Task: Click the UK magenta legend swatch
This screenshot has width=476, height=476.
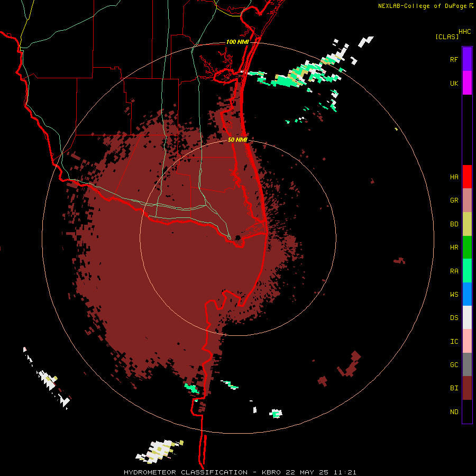Action: [467, 83]
